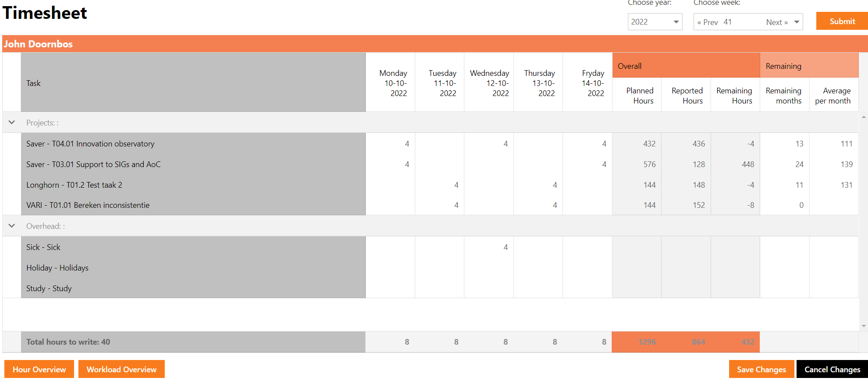Viewport: 868px width, 392px height.
Task: Click total reported hours 864
Action: [698, 342]
